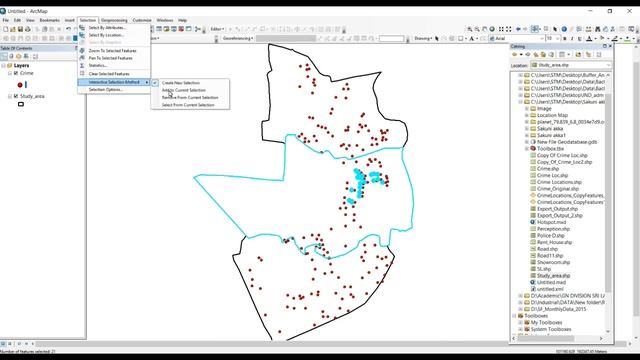List layers by selection in Table Of Contents
The height and width of the screenshot is (360, 640).
pyautogui.click(x=26, y=56)
